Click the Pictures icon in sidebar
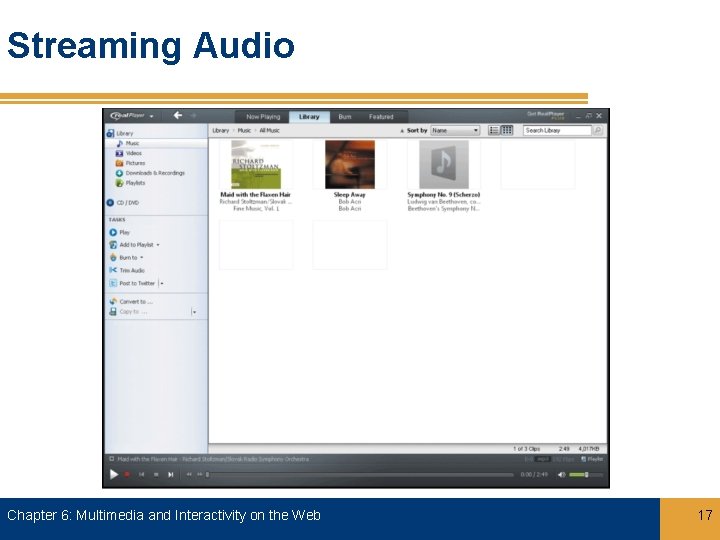 click(x=119, y=163)
